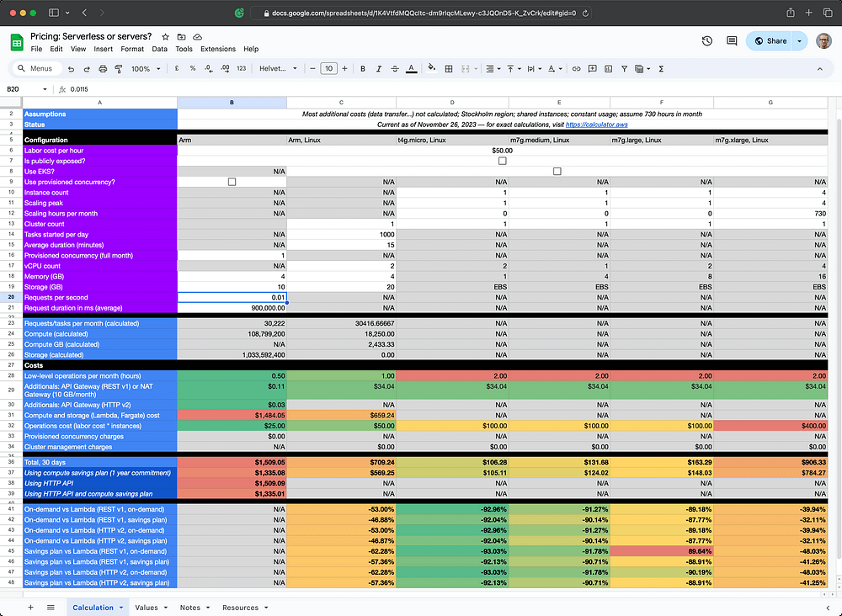Viewport: 842px width, 616px height.
Task: Click the print icon
Action: [103, 69]
